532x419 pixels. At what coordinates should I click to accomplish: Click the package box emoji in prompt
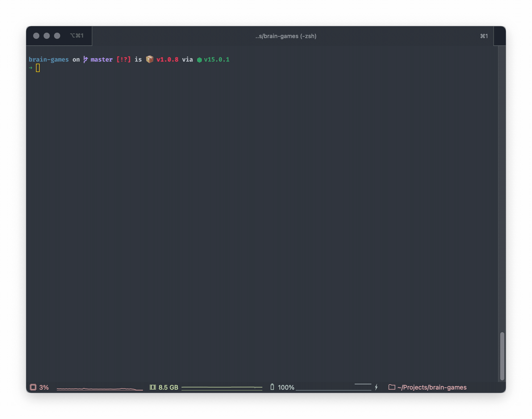tap(150, 59)
